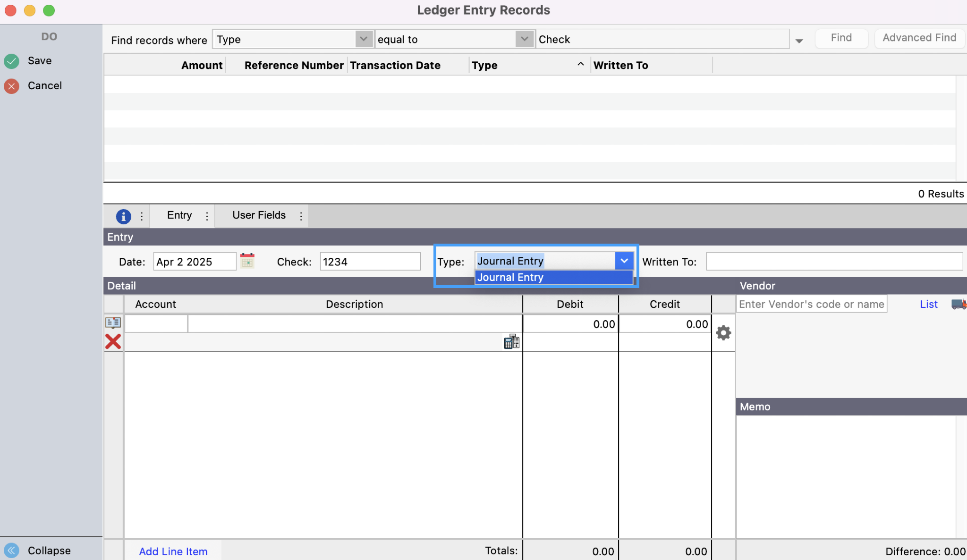Screen dimensions: 967x560
Task: Open the 'equal to' operator dropdown
Action: (x=524, y=39)
